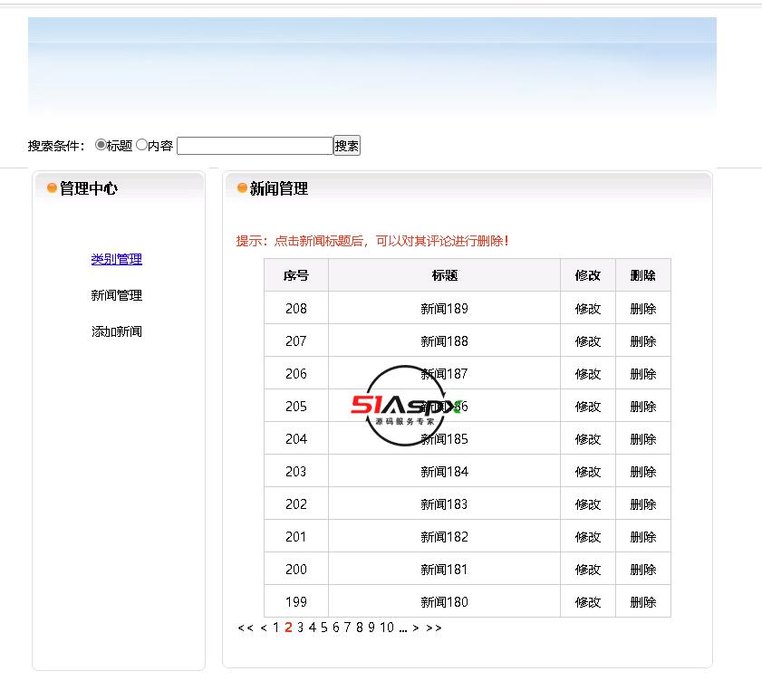Click 删除 for 新闻180
762x700 pixels.
coord(642,602)
